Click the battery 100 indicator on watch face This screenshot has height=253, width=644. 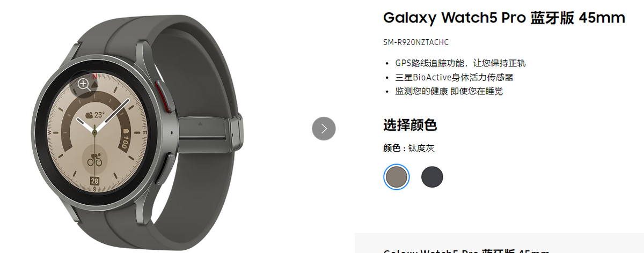pyautogui.click(x=125, y=139)
